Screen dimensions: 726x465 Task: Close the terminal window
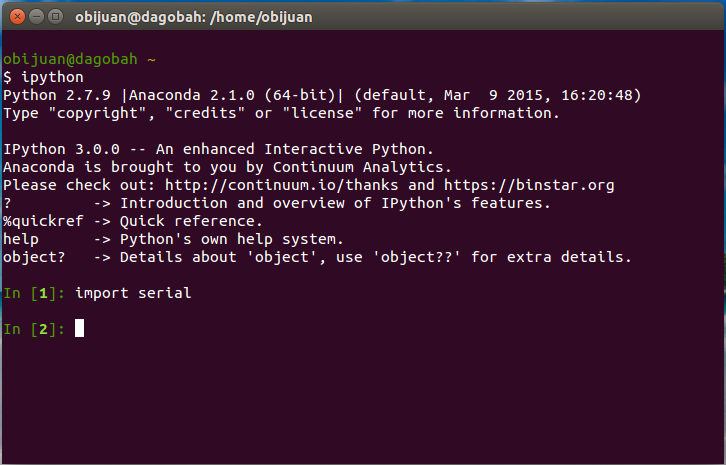coord(14,15)
